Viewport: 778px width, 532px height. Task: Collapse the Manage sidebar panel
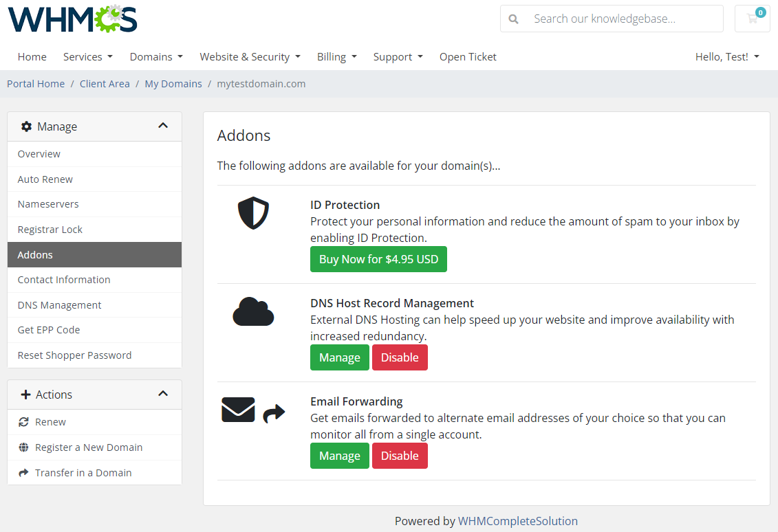click(x=163, y=126)
